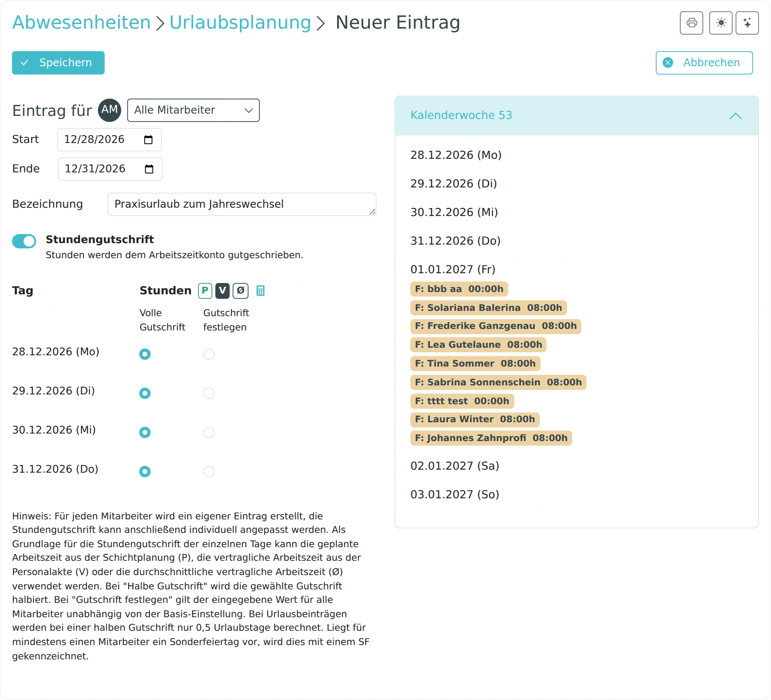Click the Kalenderwoche 53 header title
The image size is (771, 700).
pyautogui.click(x=461, y=115)
